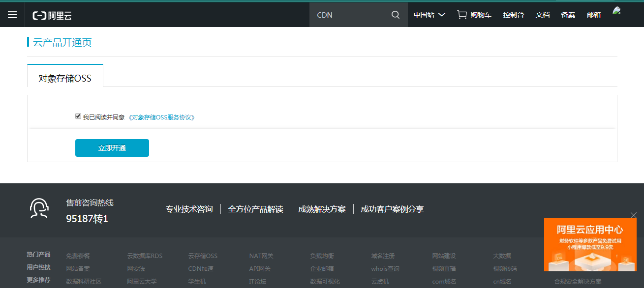Click the headset hotline icon

39,208
